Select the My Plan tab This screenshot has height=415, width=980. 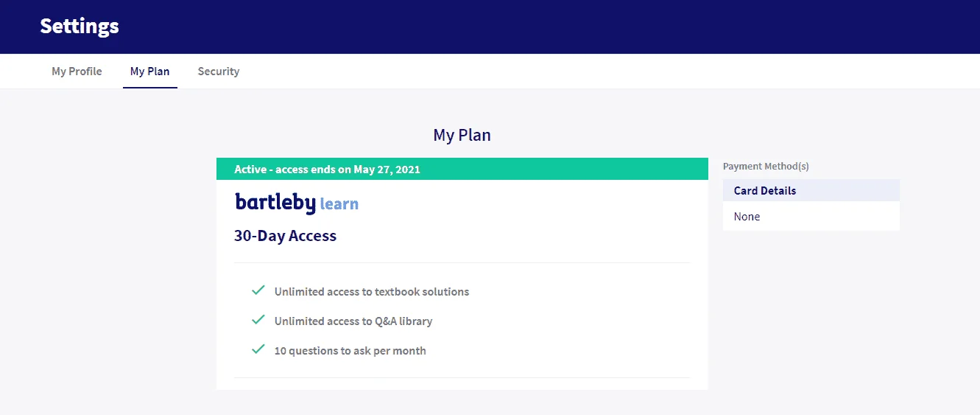(x=150, y=72)
